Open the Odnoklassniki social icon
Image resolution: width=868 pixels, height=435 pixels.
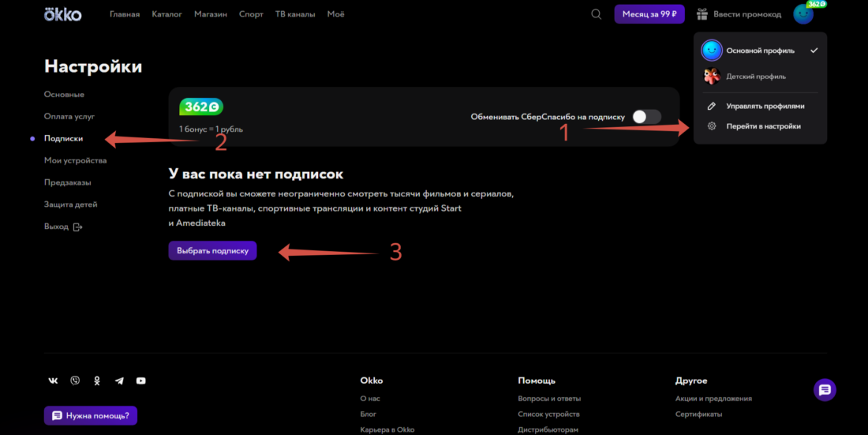97,381
